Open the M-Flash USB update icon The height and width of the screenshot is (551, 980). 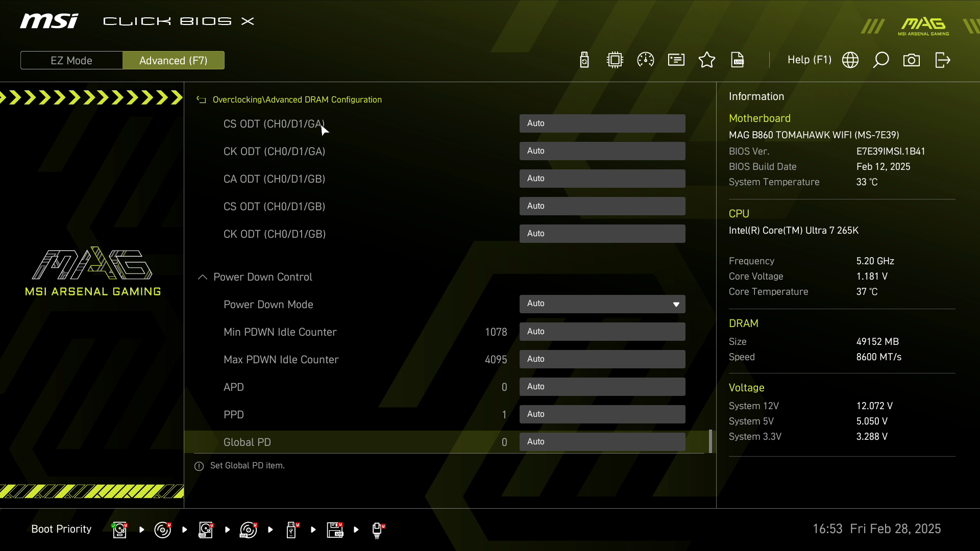(584, 60)
